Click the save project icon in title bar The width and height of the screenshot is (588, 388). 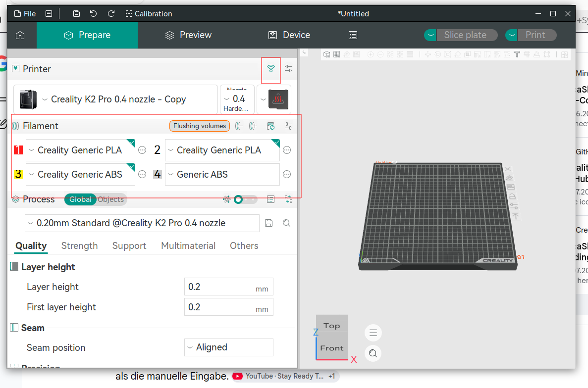tap(76, 14)
